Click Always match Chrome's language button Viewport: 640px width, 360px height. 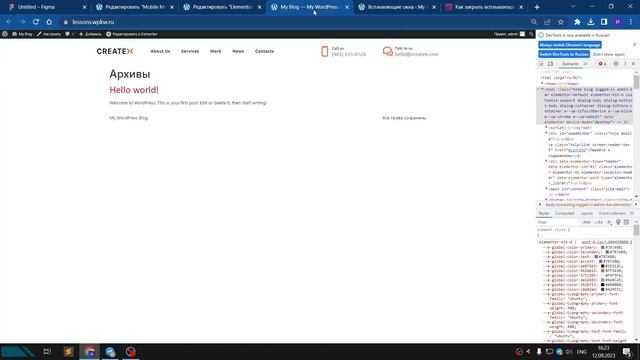tap(570, 45)
